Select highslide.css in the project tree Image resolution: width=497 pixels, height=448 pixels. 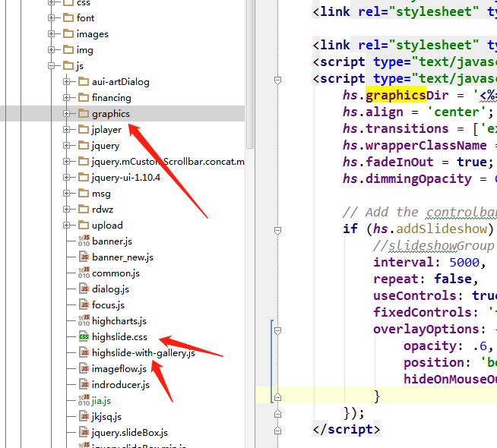pos(119,337)
